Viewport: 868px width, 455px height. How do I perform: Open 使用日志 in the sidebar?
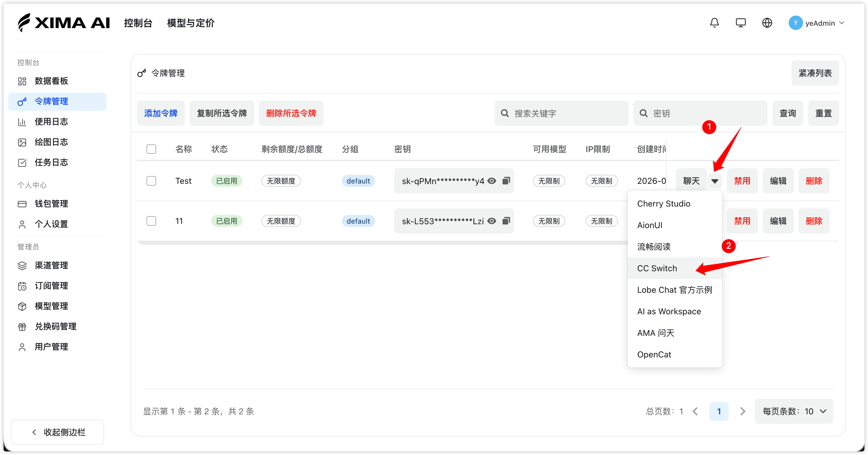point(57,122)
